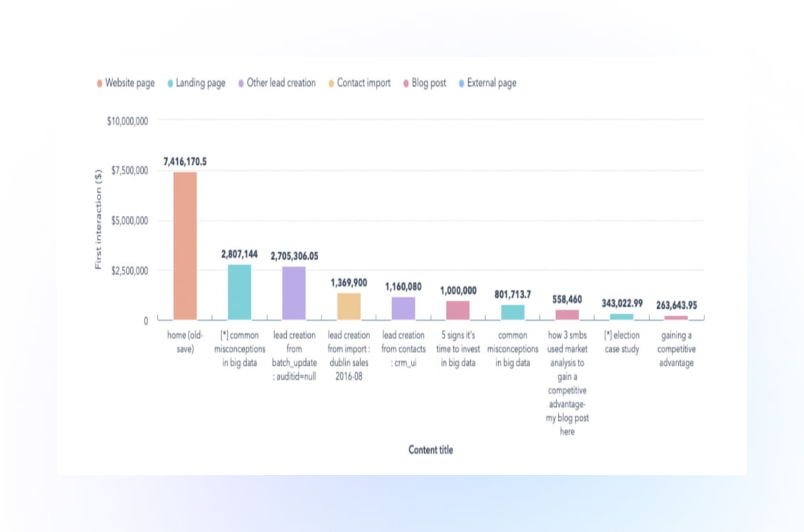Click the 'gaining a competitive advantage' axis label
Screen dimensions: 804x532
(x=676, y=349)
